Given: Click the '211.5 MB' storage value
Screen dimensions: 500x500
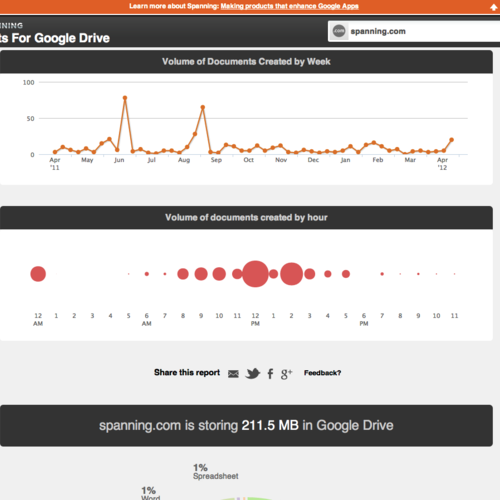Looking at the screenshot, I should click(270, 426).
